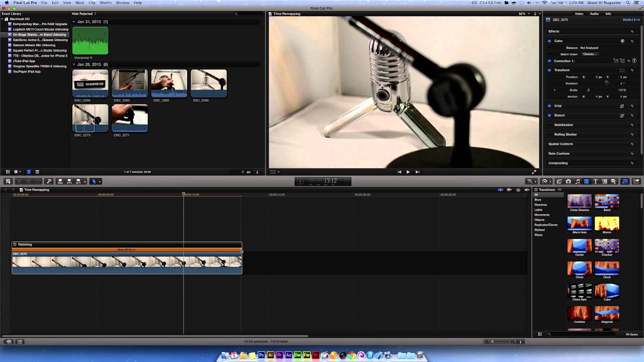Open the Hide Rejected filter dropdown

[84, 14]
